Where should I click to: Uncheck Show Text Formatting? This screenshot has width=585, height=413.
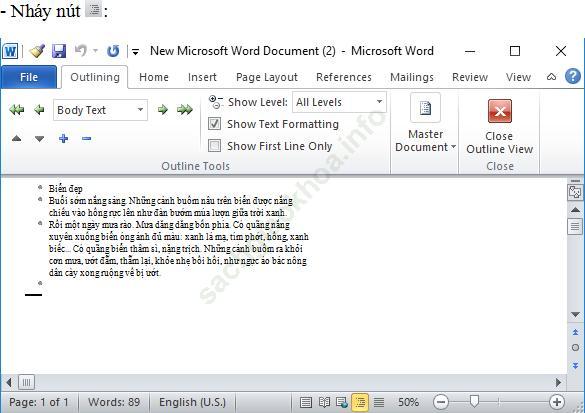point(215,124)
